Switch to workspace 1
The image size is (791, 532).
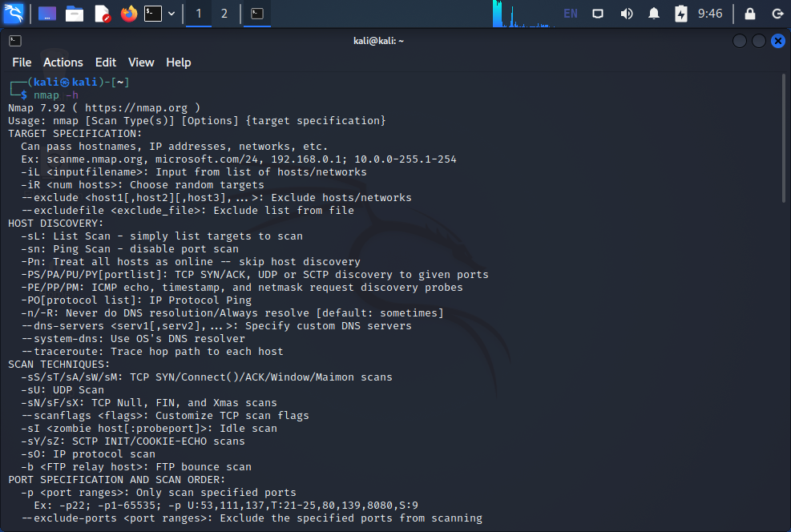tap(199, 14)
